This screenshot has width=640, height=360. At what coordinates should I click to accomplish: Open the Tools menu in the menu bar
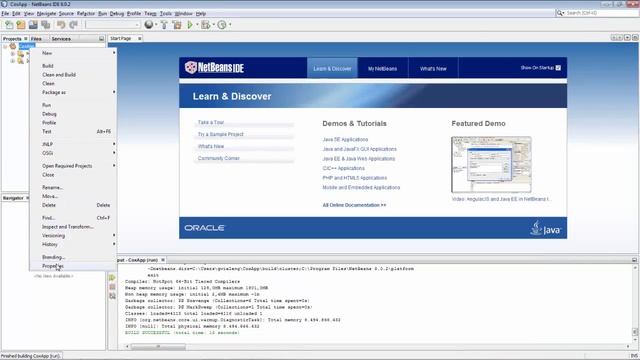point(165,13)
